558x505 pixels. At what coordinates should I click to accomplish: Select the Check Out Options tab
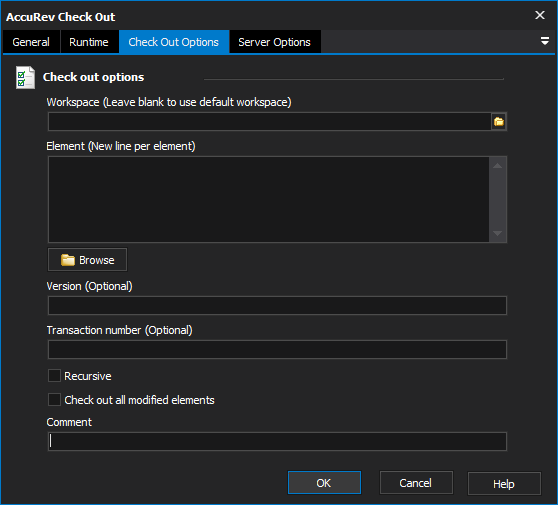pyautogui.click(x=174, y=42)
